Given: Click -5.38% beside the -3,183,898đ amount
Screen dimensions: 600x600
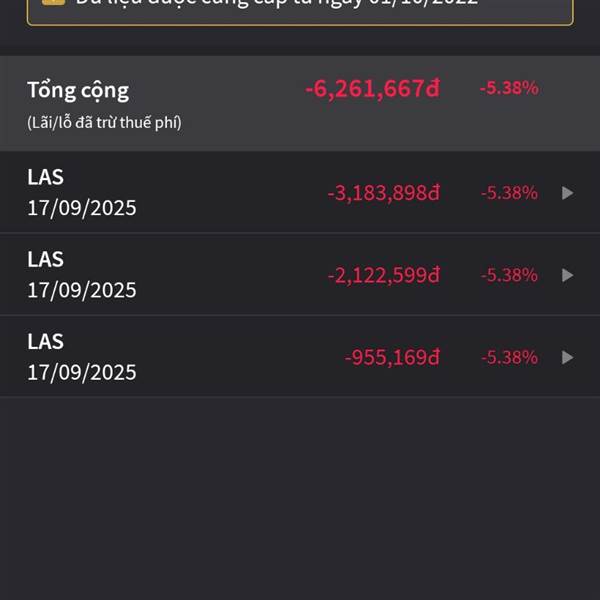Looking at the screenshot, I should click(x=509, y=193).
